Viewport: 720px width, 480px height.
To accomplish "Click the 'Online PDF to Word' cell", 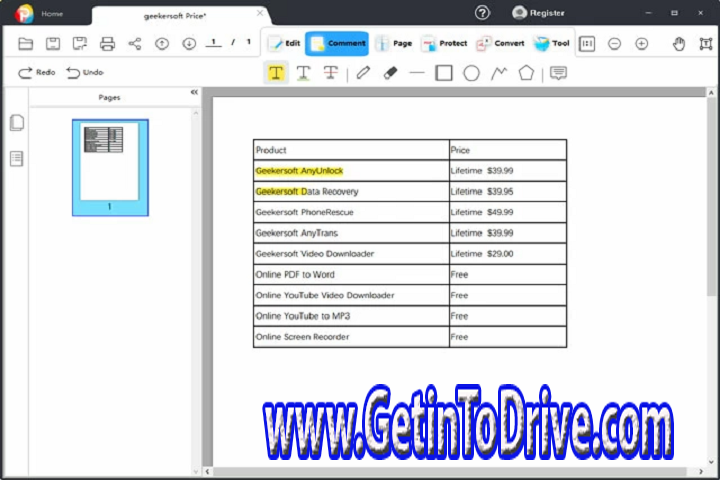I will (351, 275).
